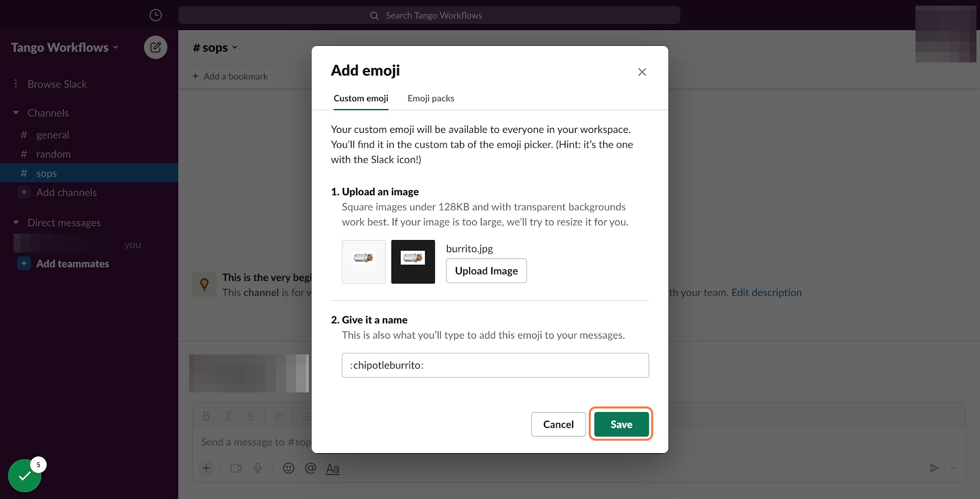Screen dimensions: 980x499
Task: Click the dark-background burrito preview thumbnail
Action: coord(413,261)
